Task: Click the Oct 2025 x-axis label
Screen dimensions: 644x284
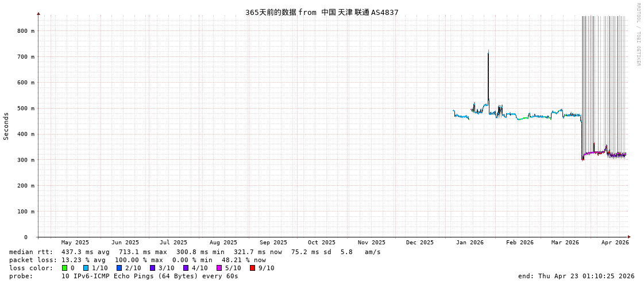Action: point(321,243)
